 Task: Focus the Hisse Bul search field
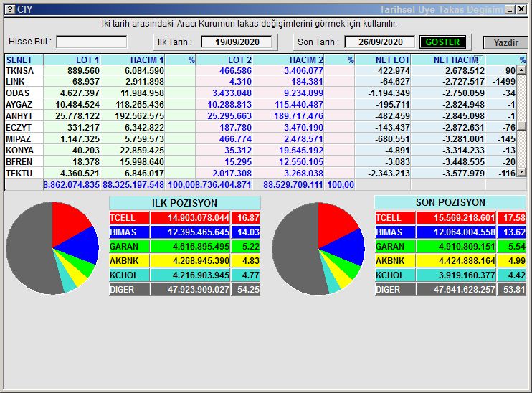tap(92, 42)
